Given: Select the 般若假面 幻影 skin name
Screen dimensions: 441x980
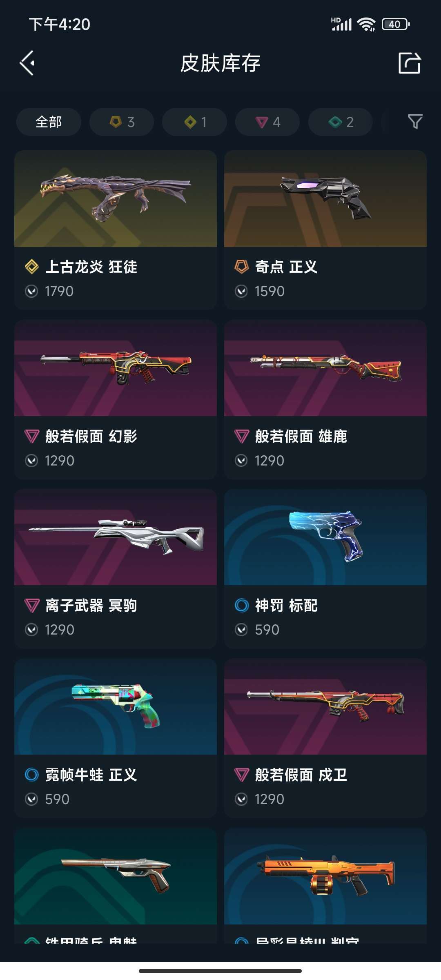Looking at the screenshot, I should coord(91,436).
